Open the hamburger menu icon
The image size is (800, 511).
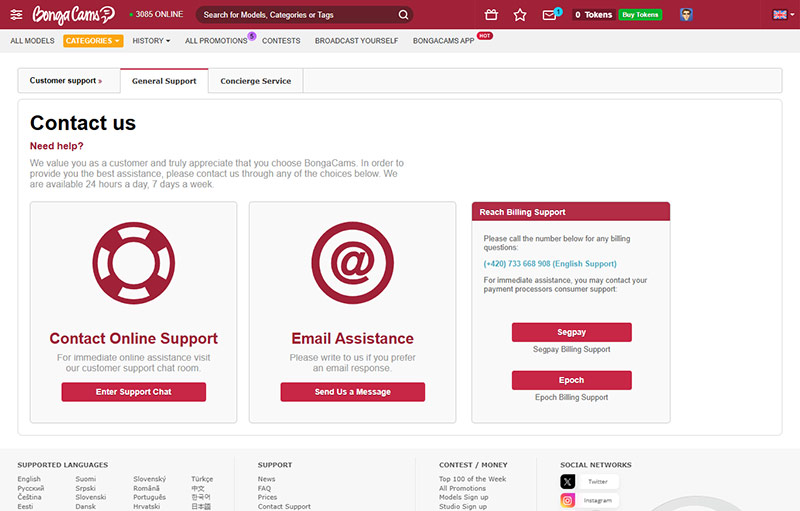[x=16, y=14]
